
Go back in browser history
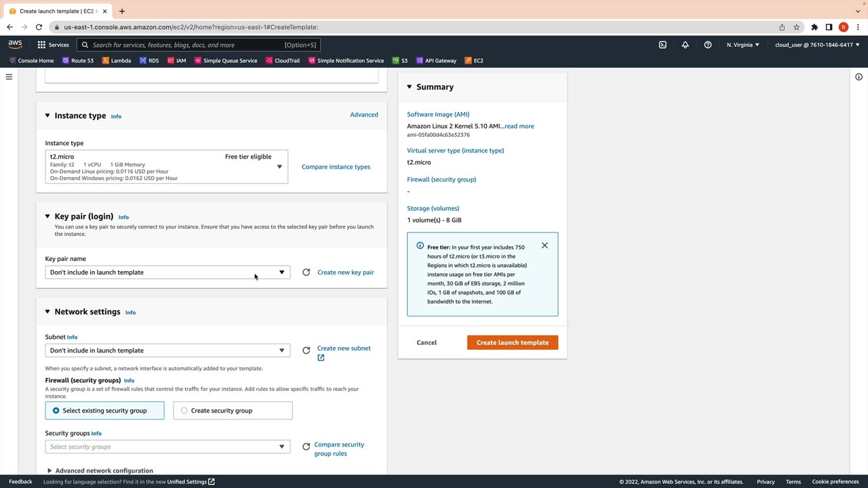[x=9, y=27]
